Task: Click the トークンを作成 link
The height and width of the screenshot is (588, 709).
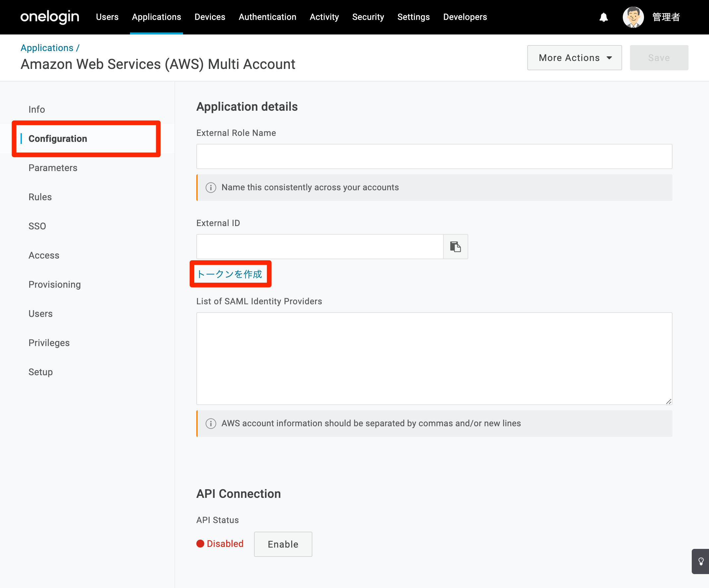Action: click(x=229, y=274)
